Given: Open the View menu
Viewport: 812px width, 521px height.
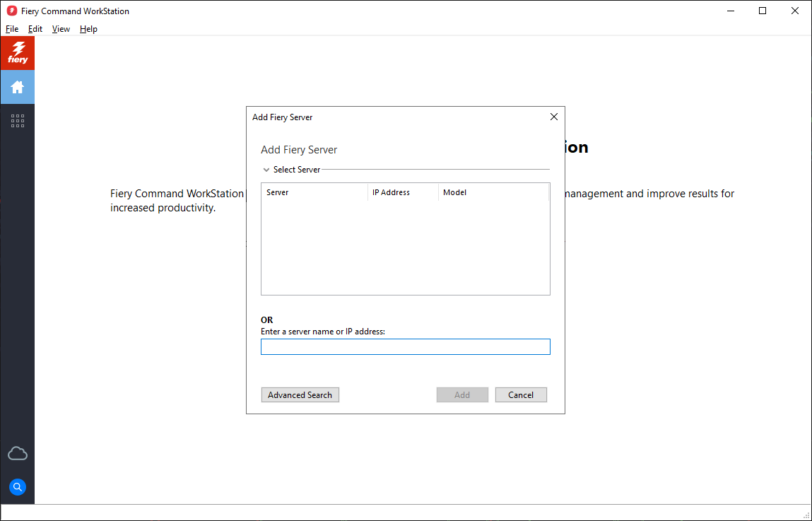Looking at the screenshot, I should [x=61, y=29].
